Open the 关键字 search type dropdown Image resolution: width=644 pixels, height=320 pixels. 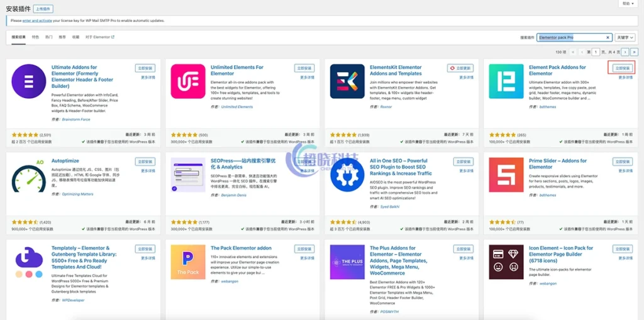pyautogui.click(x=621, y=38)
